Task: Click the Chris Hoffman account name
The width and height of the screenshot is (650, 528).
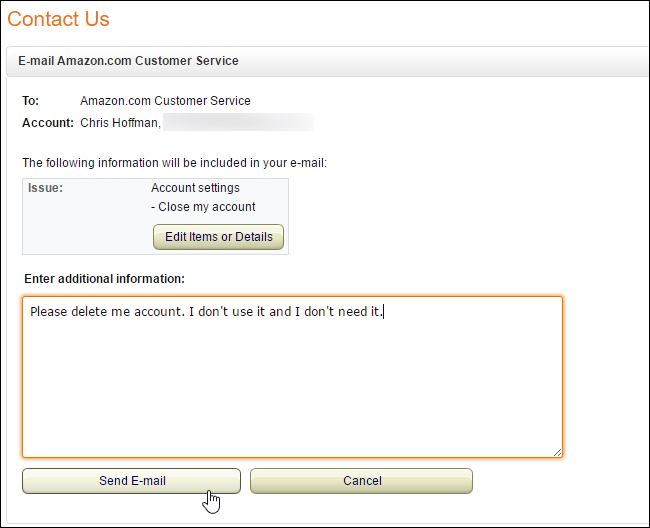Action: point(119,123)
